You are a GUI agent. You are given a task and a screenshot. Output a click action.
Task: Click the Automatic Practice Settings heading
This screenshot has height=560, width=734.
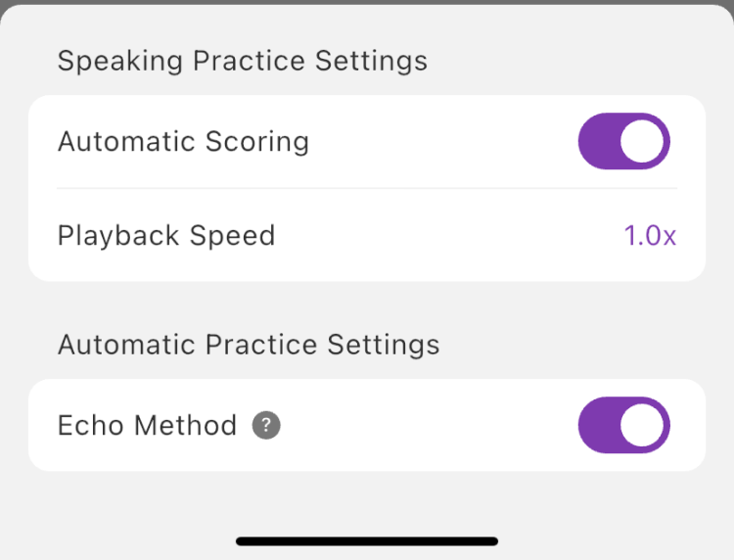pos(249,345)
